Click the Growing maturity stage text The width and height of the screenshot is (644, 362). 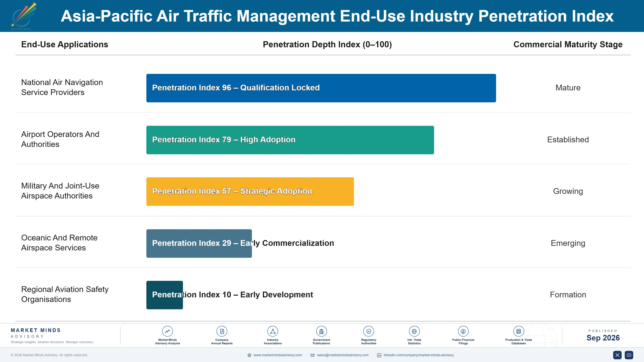(568, 191)
